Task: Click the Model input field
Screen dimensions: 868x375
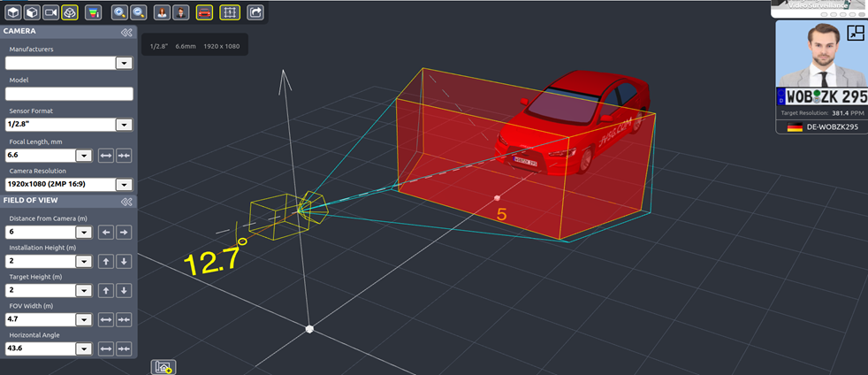Action: (69, 94)
